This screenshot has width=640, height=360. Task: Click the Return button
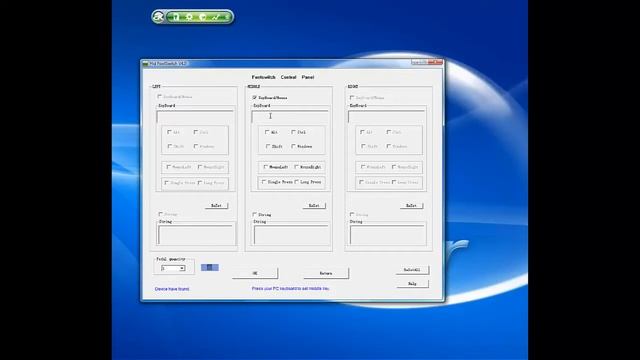[326, 273]
